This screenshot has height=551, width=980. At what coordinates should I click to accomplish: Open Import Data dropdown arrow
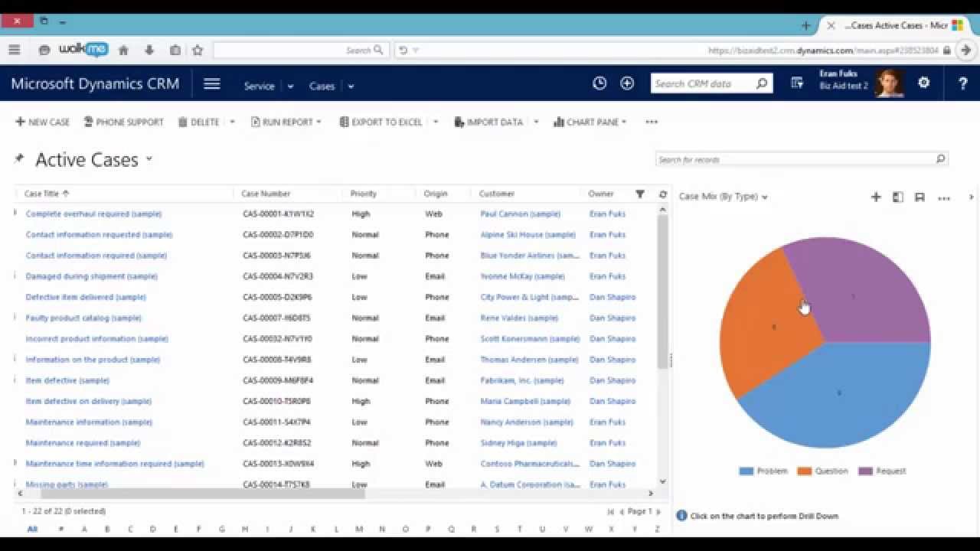tap(536, 122)
